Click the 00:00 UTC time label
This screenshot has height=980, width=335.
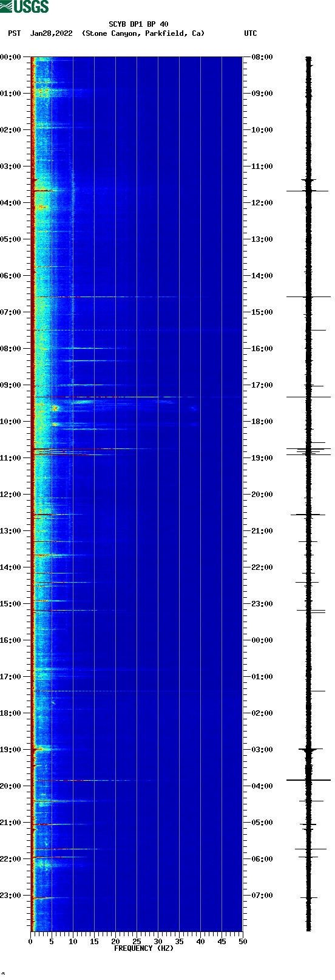(262, 640)
